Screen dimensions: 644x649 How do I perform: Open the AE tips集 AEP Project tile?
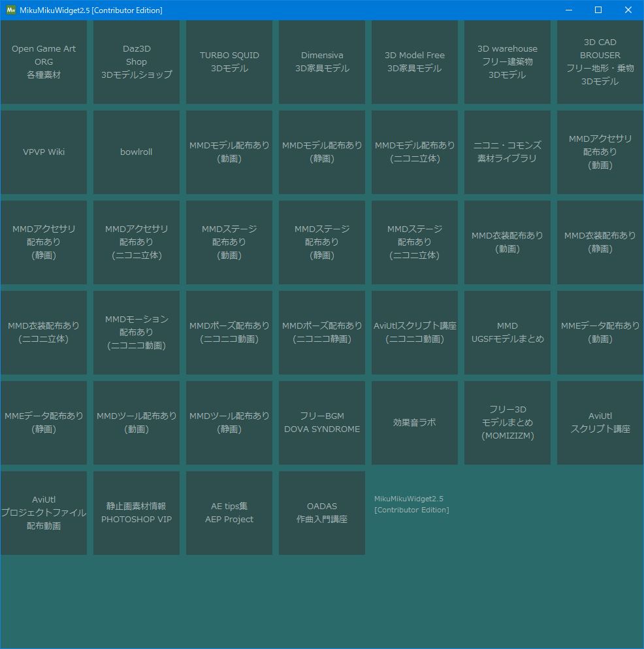pyautogui.click(x=229, y=513)
